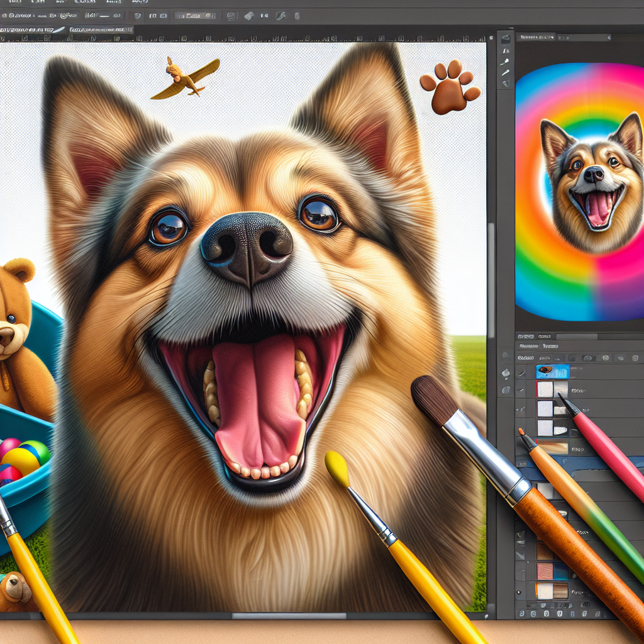Switch to the second document tab
644x644 pixels.
(101, 30)
